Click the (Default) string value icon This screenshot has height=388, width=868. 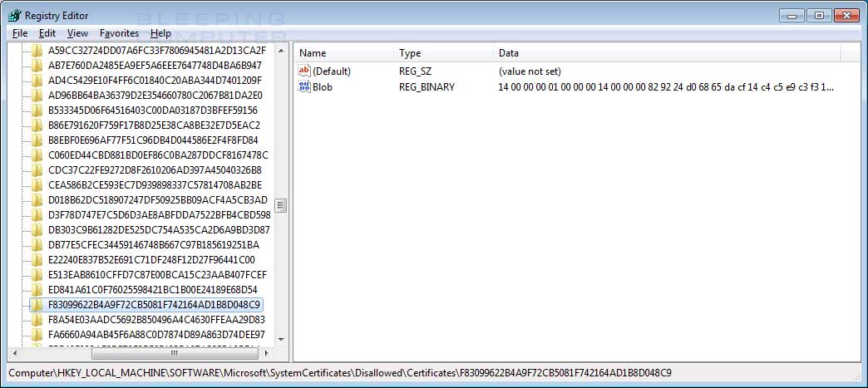tap(304, 71)
